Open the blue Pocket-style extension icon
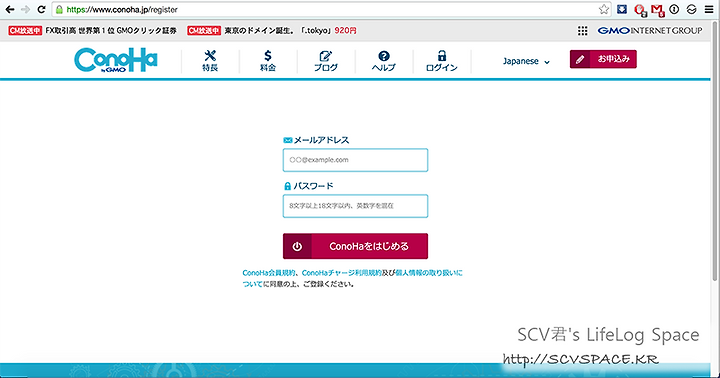The width and height of the screenshot is (720, 378). [x=622, y=9]
